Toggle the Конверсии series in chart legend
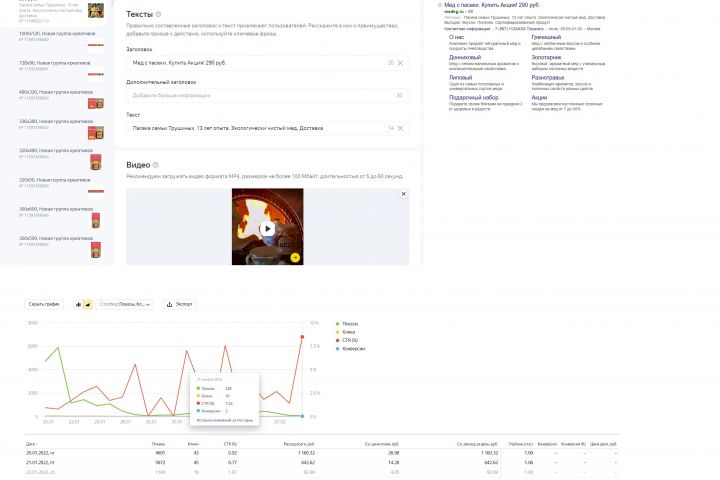720x480 pixels. click(350, 349)
